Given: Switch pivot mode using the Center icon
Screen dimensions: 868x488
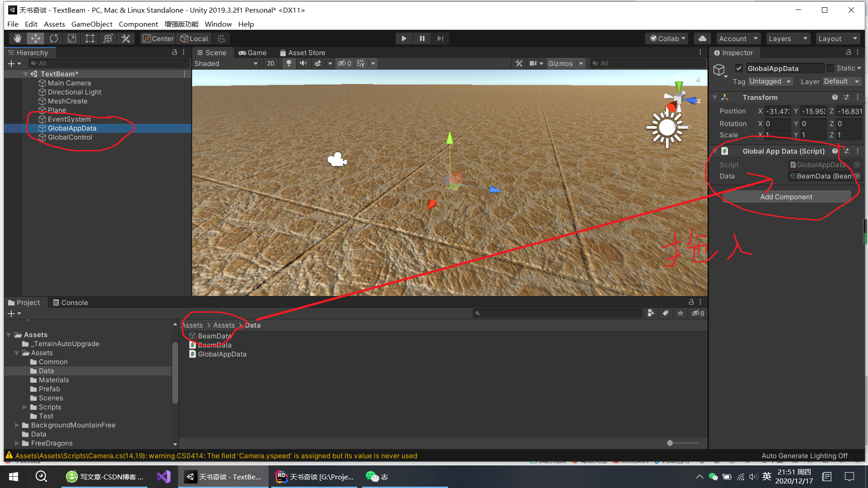Looking at the screenshot, I should 158,38.
